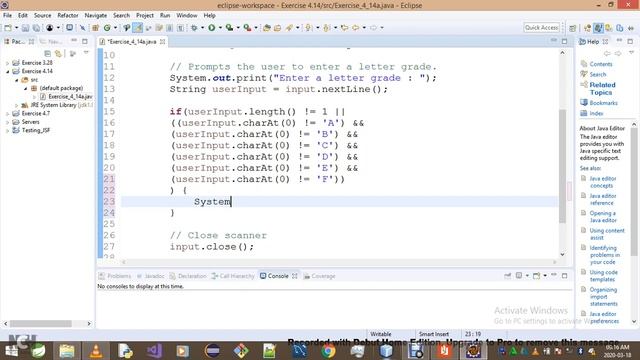The image size is (640, 360).
Task: Click Display Selected Console icon
Action: click(x=519, y=276)
